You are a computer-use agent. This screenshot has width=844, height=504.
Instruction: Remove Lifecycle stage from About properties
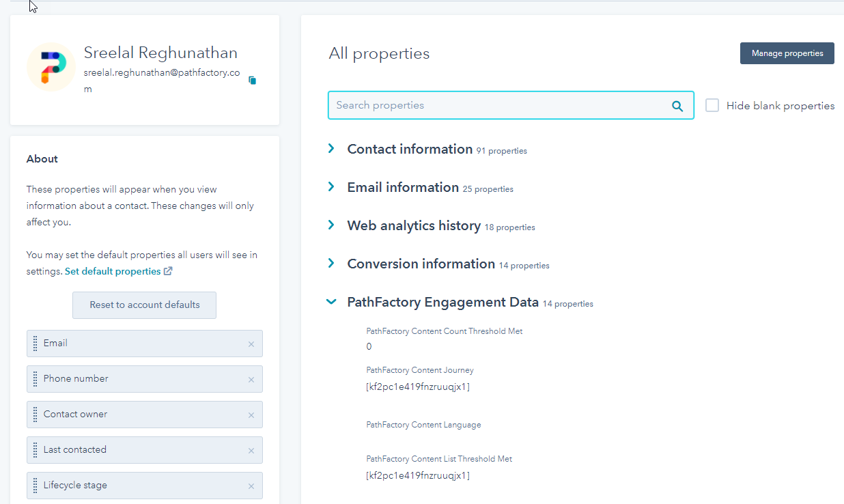pos(251,486)
